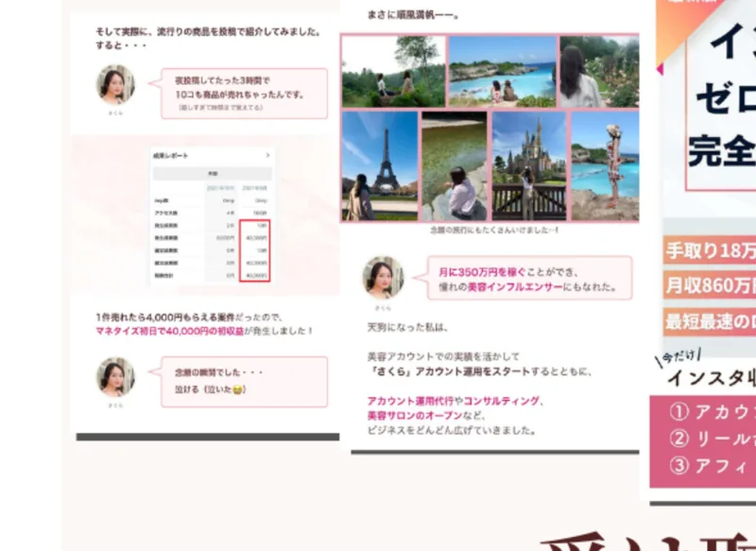Open the photo of woman in flower garden

[599, 71]
